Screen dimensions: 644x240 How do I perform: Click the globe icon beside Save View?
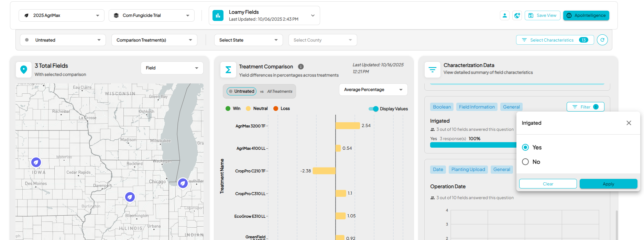click(517, 15)
